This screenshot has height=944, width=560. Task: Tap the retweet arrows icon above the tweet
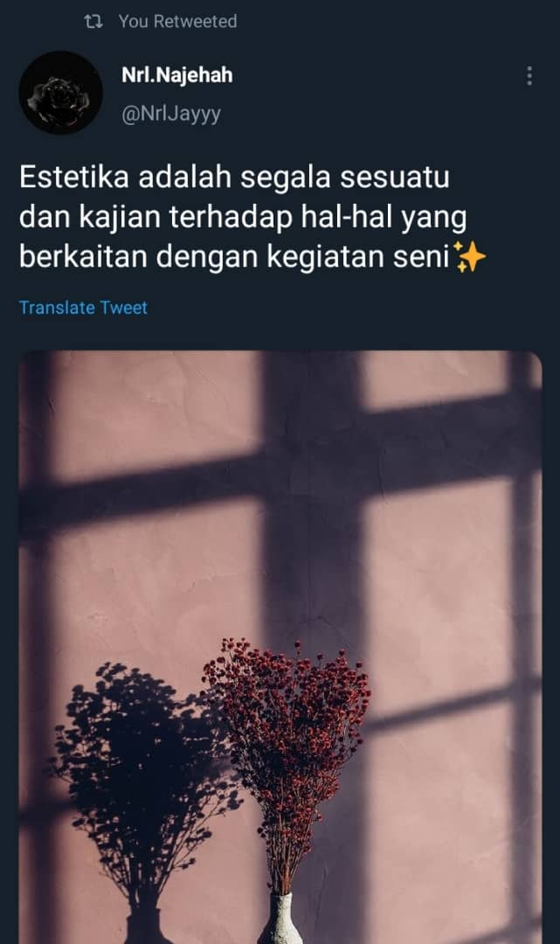[93, 22]
